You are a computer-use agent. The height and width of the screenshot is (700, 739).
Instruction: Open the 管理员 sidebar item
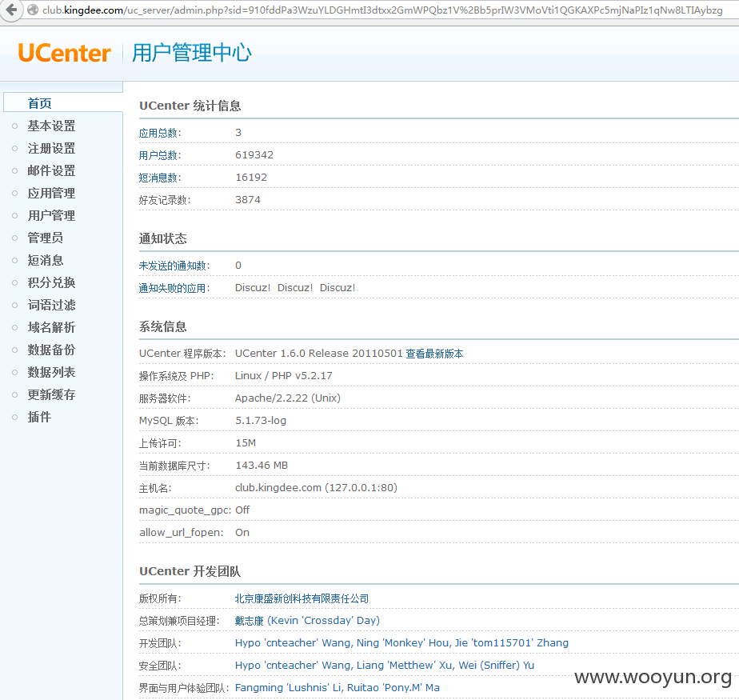click(46, 238)
